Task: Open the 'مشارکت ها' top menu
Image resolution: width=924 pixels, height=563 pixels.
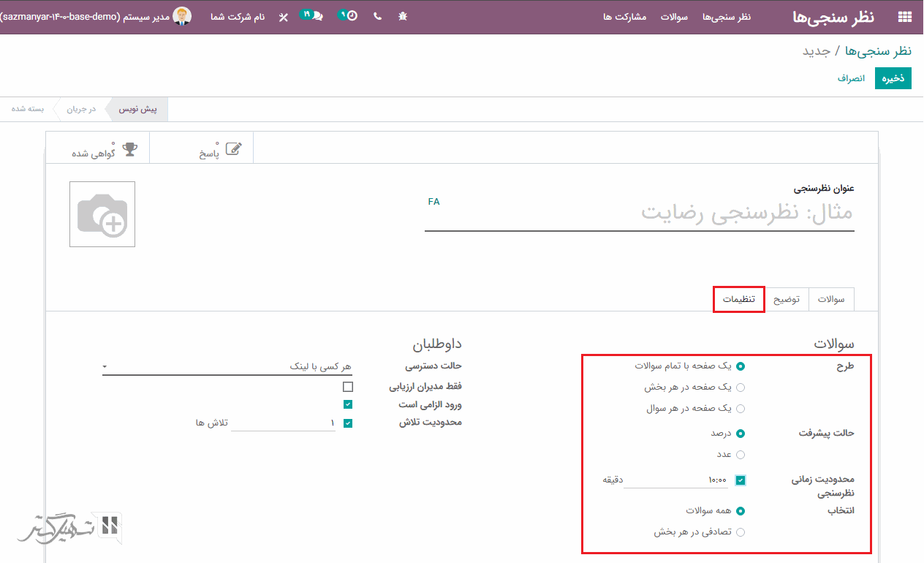Action: [x=624, y=17]
